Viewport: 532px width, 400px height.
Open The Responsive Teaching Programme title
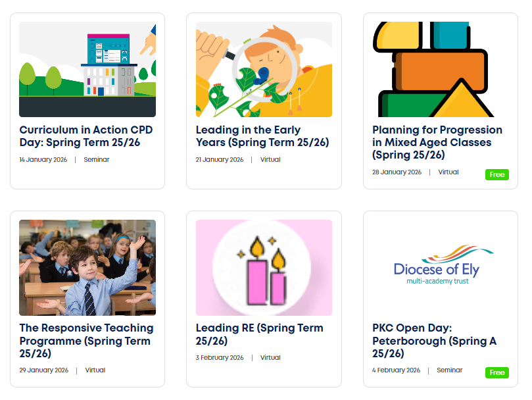pyautogui.click(x=86, y=340)
